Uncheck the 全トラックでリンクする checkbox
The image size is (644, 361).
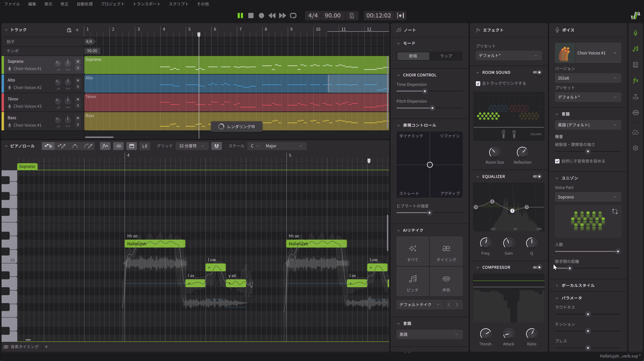pyautogui.click(x=478, y=84)
